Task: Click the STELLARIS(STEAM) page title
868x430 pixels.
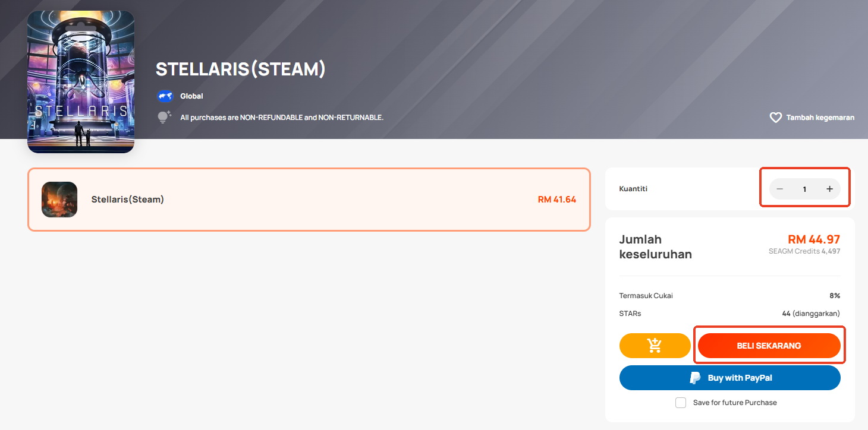Action: pos(241,69)
